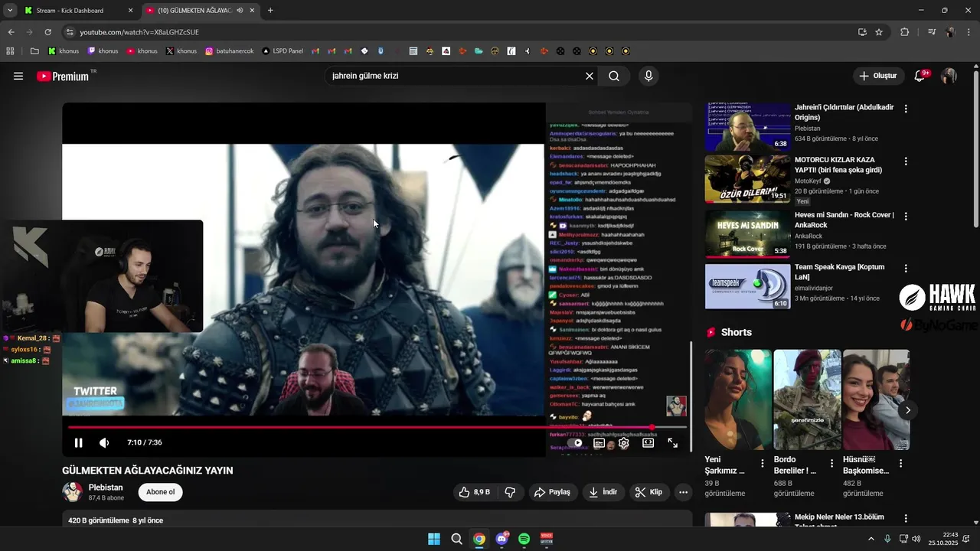Click the Plebistan channel avatar
This screenshot has width=980, height=551.
72,492
